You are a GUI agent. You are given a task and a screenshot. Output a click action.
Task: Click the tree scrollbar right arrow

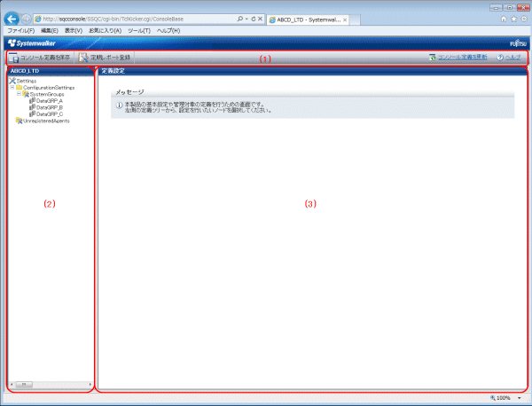(x=90, y=385)
